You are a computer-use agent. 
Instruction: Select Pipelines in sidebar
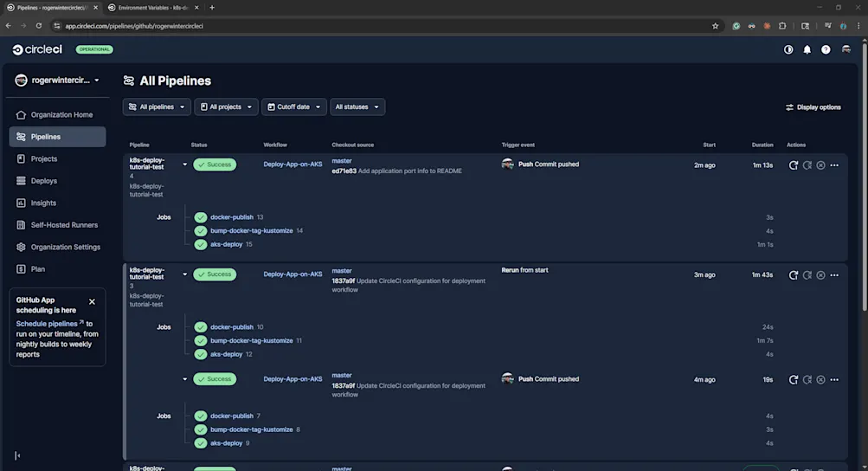click(x=58, y=137)
